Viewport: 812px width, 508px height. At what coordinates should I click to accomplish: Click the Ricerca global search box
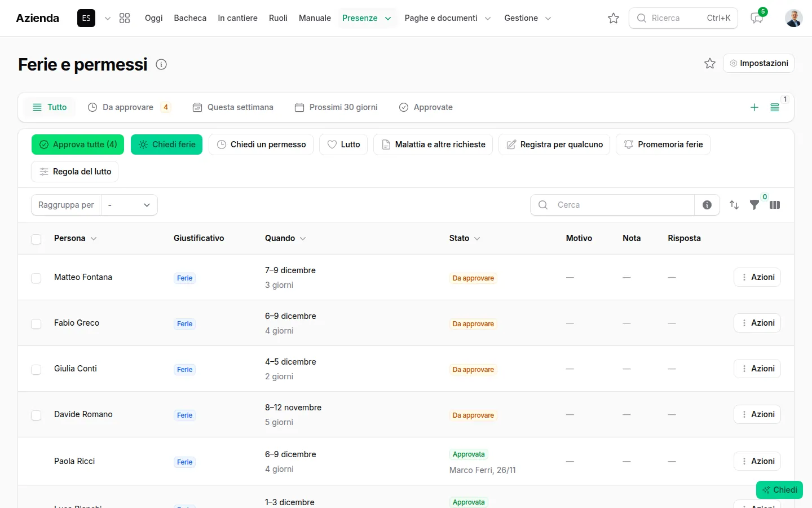[685, 18]
